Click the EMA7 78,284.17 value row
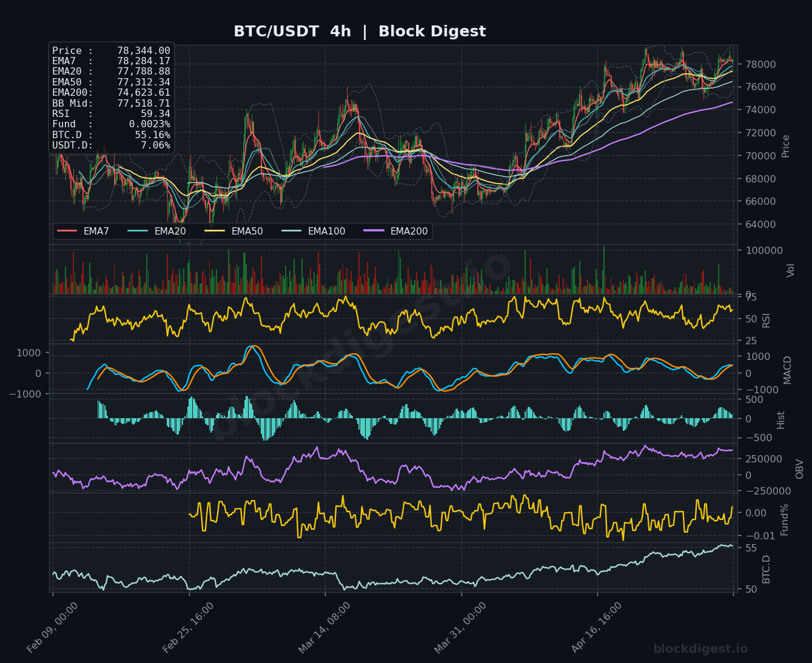Viewport: 812px width, 663px height. (111, 61)
